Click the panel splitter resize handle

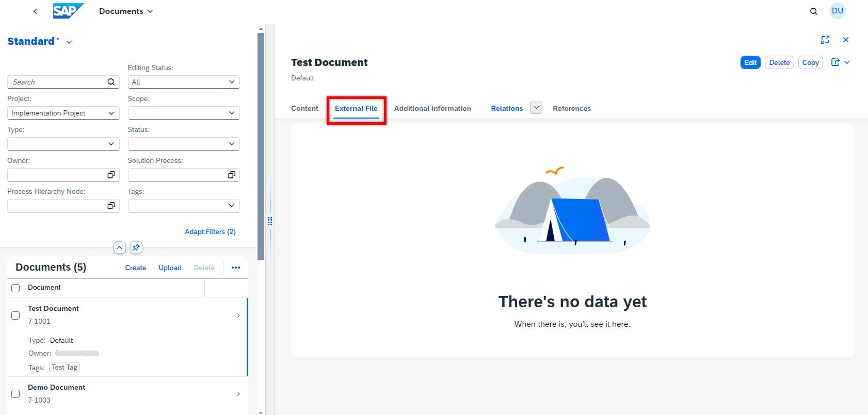tap(270, 221)
